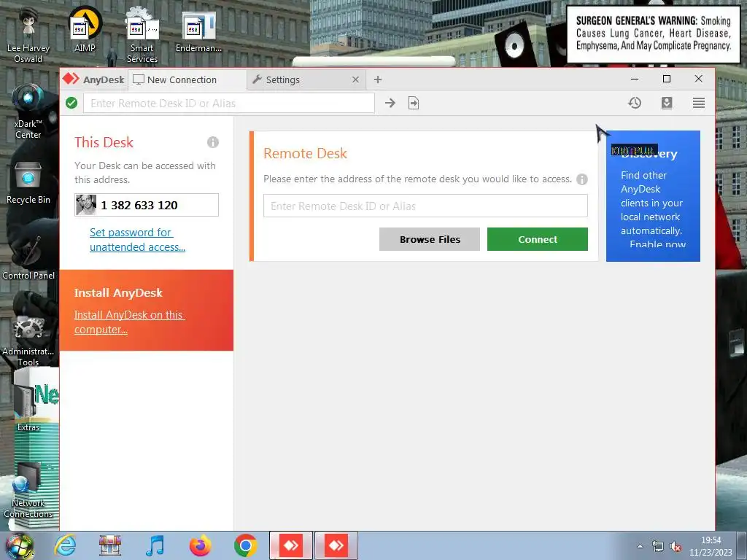Open Control Panel desktop icon
This screenshot has width=747, height=560.
point(28,257)
